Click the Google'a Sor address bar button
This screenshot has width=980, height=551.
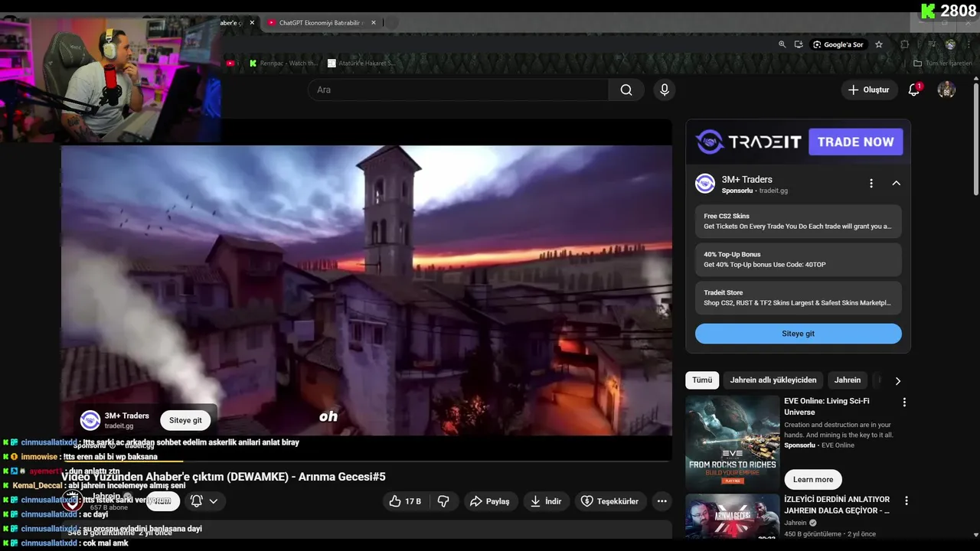click(838, 44)
